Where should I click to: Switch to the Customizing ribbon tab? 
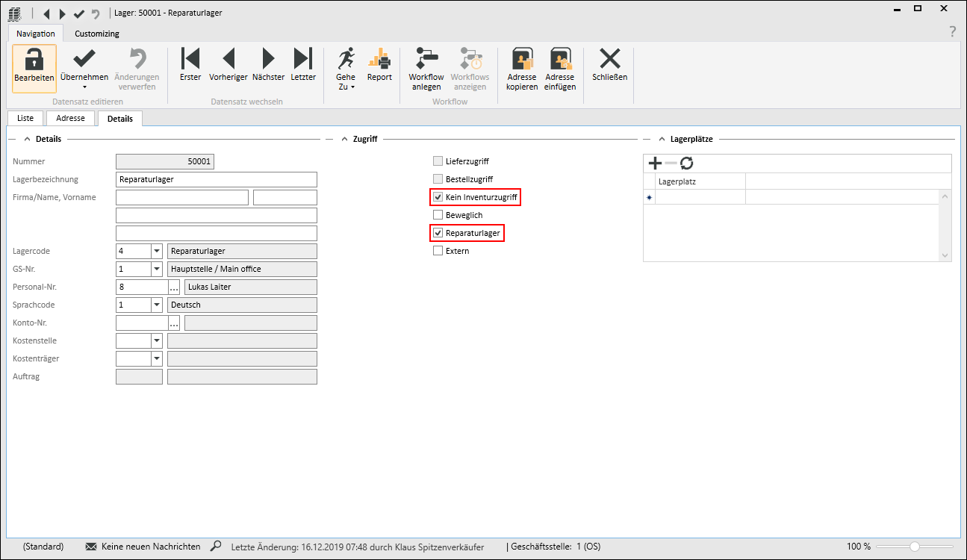96,34
